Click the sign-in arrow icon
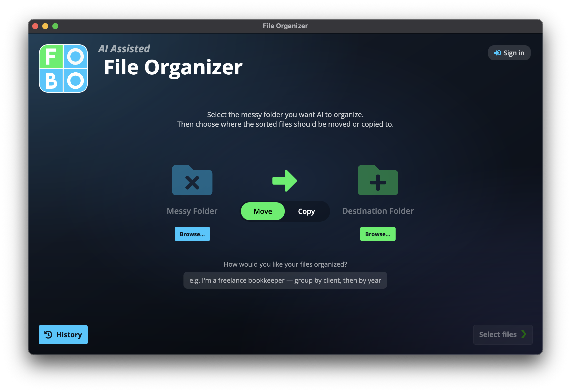This screenshot has width=571, height=392. pyautogui.click(x=497, y=53)
